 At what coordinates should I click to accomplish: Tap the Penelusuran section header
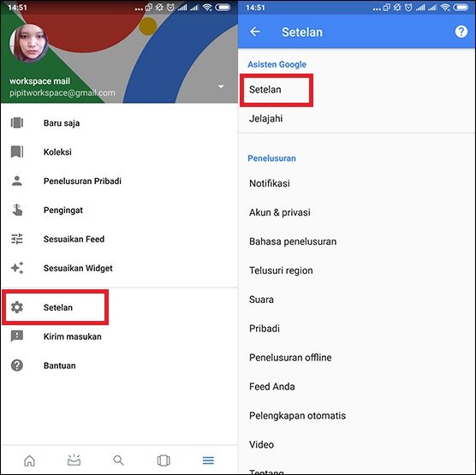coord(271,158)
